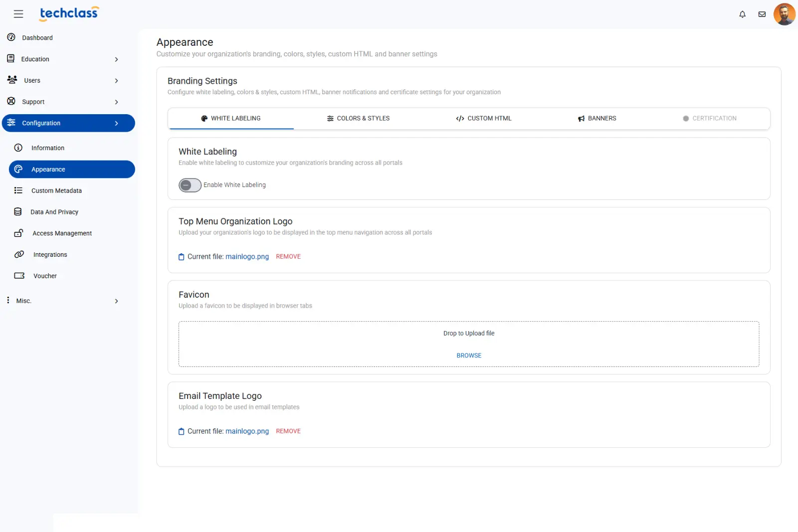This screenshot has height=532, width=798.
Task: Click the megaphone icon on Banners tab
Action: tap(581, 119)
